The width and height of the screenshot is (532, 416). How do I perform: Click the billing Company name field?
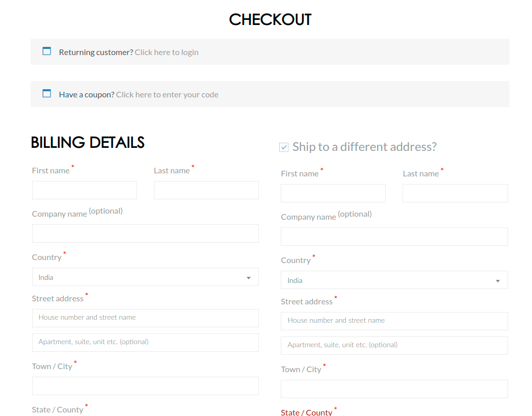coord(145,233)
